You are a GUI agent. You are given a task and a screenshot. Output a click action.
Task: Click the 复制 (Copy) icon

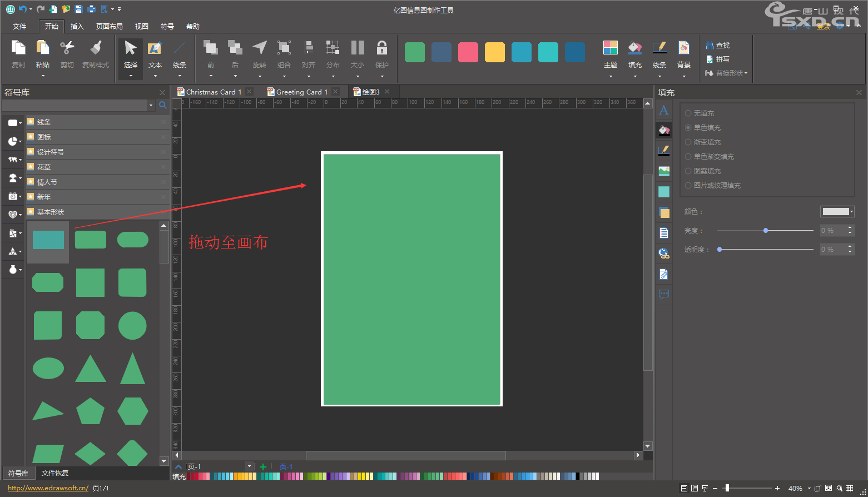18,48
